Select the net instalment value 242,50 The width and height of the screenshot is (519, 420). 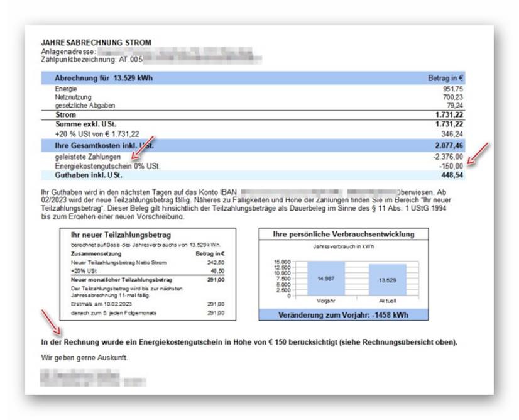tap(216, 263)
